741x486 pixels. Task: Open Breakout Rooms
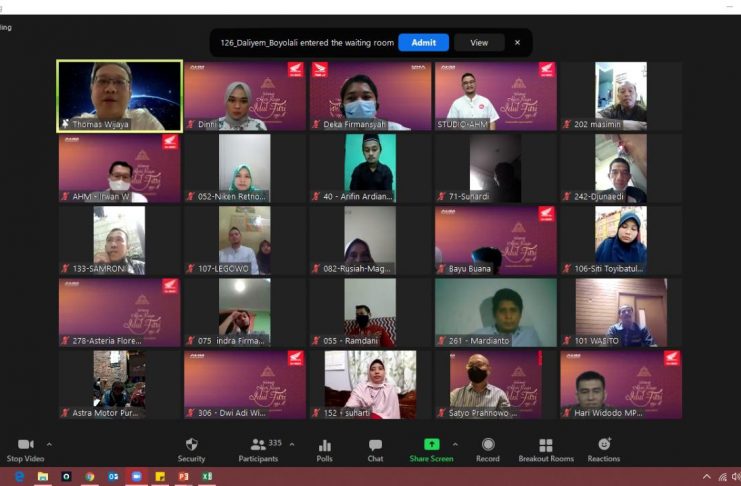click(x=546, y=449)
